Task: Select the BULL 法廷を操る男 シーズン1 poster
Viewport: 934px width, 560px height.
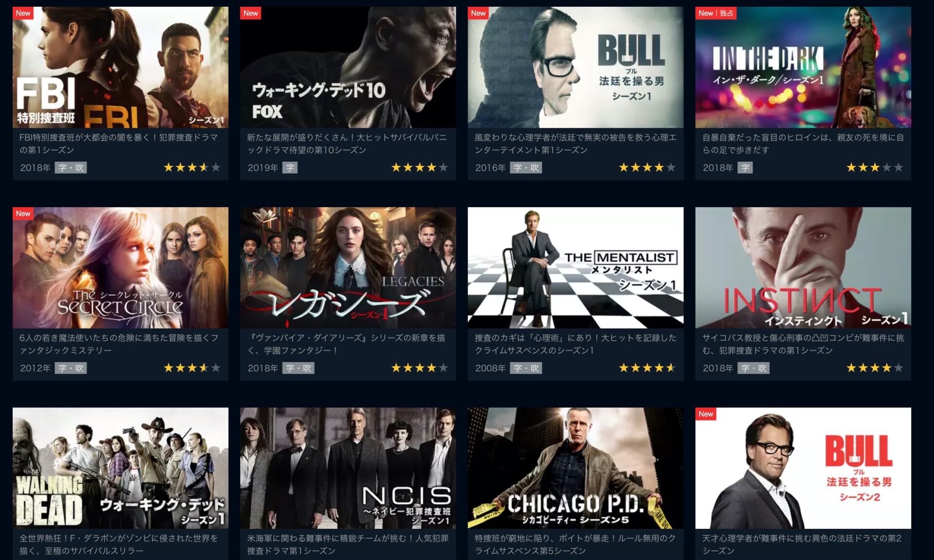Action: click(575, 67)
